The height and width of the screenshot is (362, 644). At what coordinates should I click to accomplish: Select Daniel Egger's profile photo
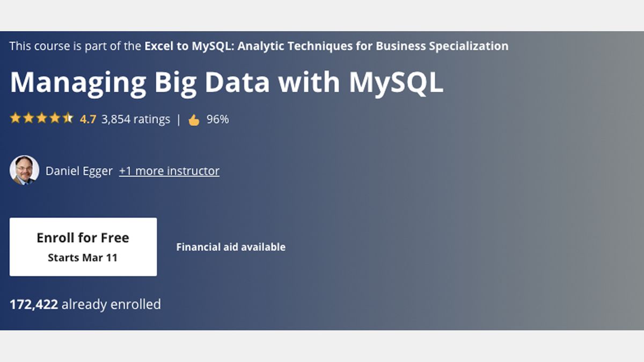(x=24, y=170)
